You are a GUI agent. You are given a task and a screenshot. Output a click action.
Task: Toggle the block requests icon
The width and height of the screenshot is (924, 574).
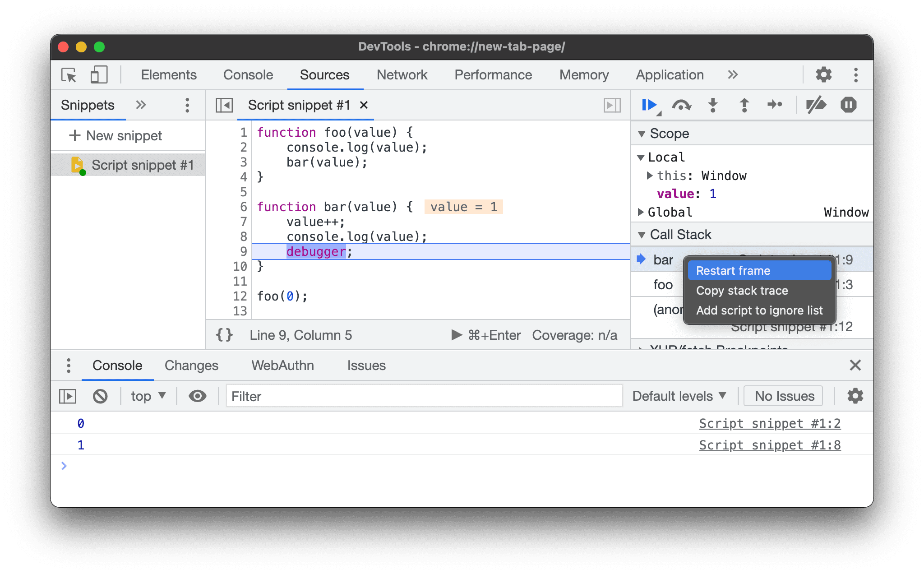[101, 395]
